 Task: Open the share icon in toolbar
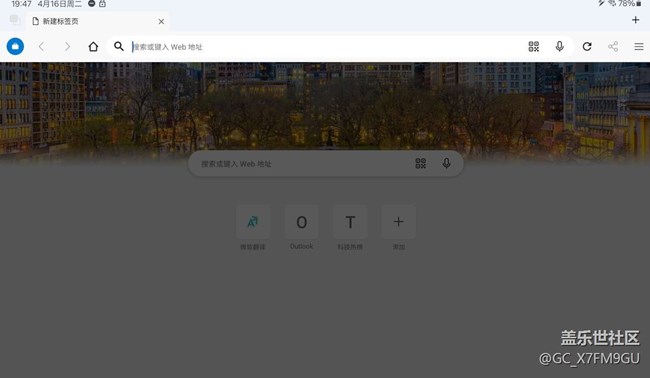point(613,46)
